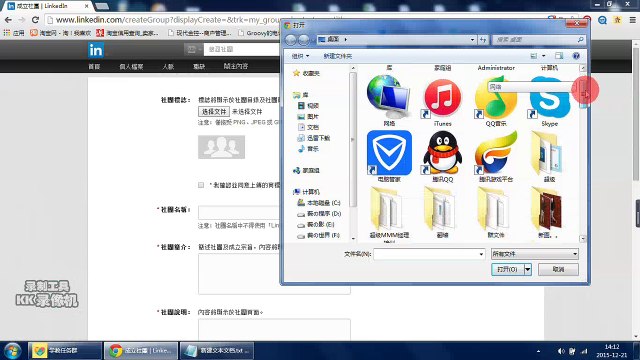Select 图片 pictures library in sidebar

[x=309, y=117]
